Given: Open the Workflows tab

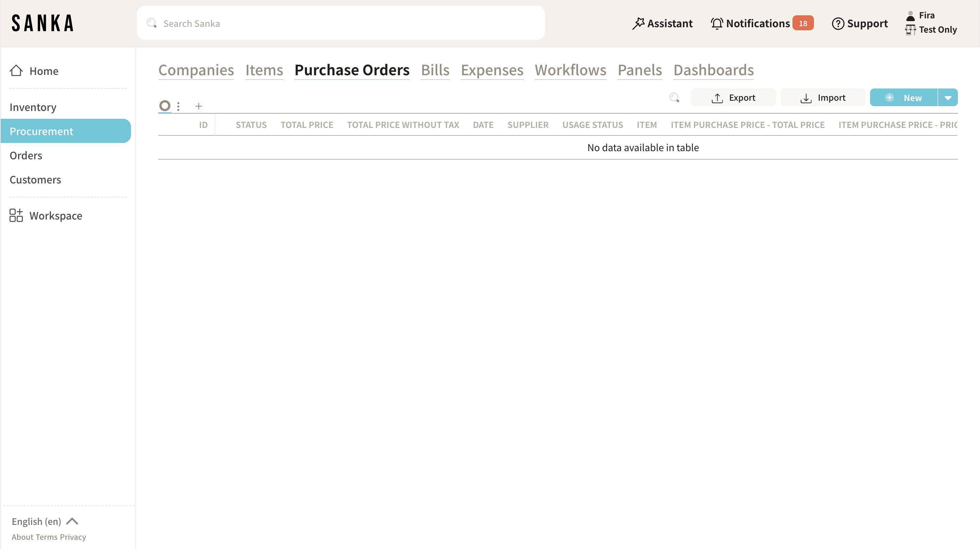Looking at the screenshot, I should (x=570, y=70).
